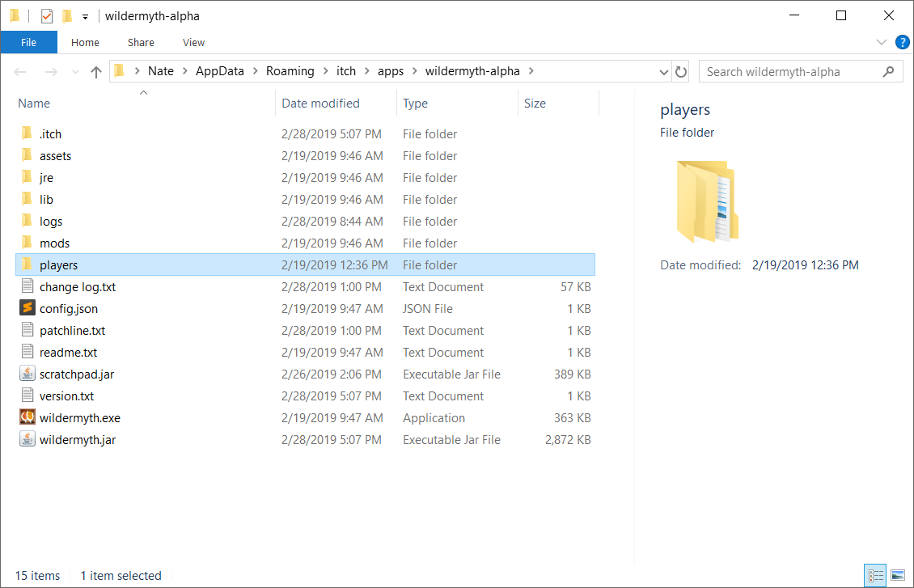
Task: Sort files by Date modified column
Action: [x=320, y=104]
